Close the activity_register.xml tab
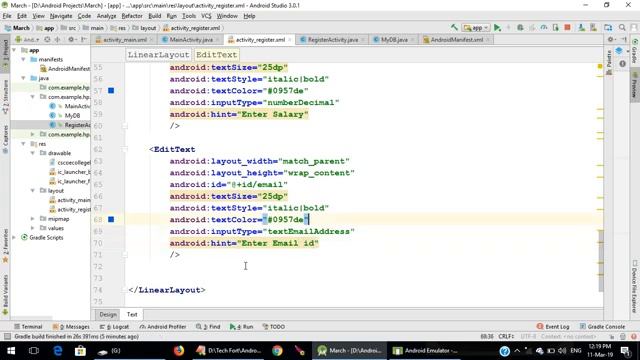 [290, 40]
